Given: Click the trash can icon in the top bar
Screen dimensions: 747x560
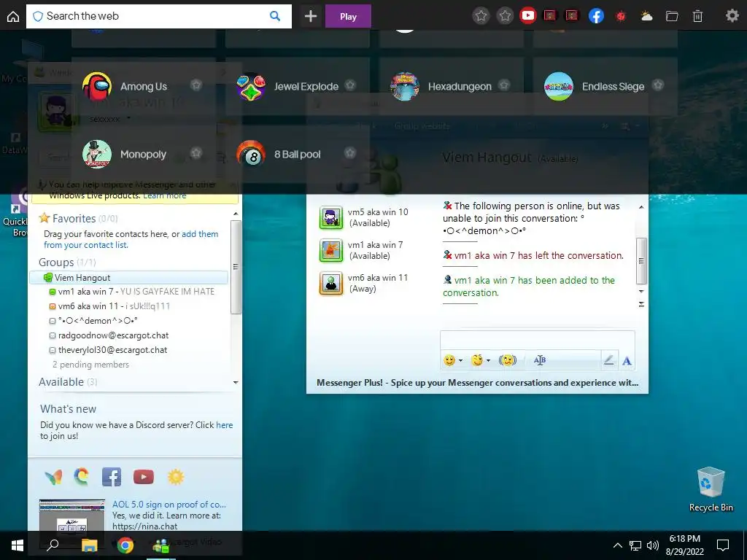Looking at the screenshot, I should [x=697, y=16].
